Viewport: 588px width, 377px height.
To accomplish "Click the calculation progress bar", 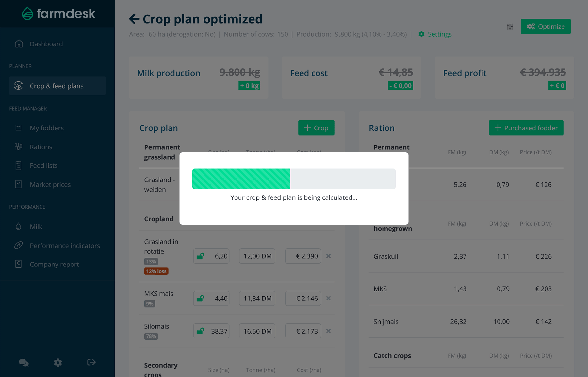I will [x=294, y=179].
